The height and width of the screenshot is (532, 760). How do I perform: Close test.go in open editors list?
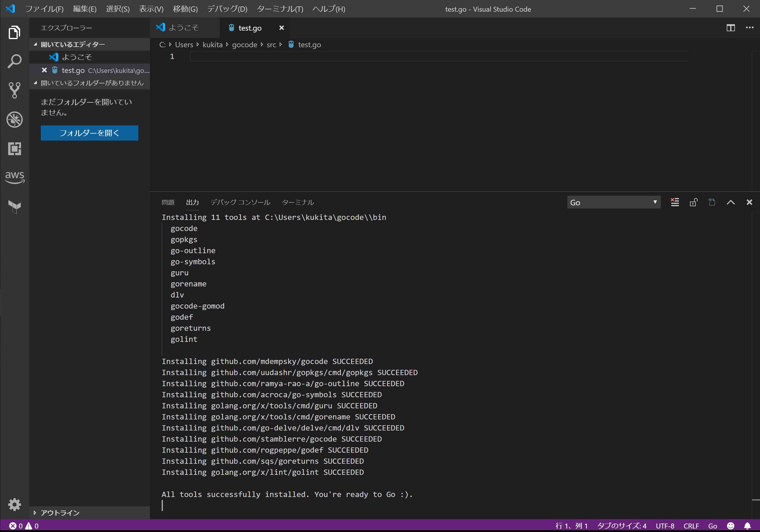44,70
